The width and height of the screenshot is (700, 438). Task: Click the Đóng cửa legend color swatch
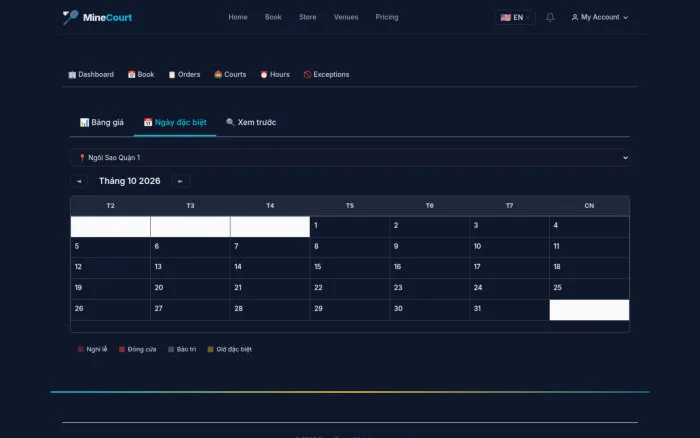point(122,349)
